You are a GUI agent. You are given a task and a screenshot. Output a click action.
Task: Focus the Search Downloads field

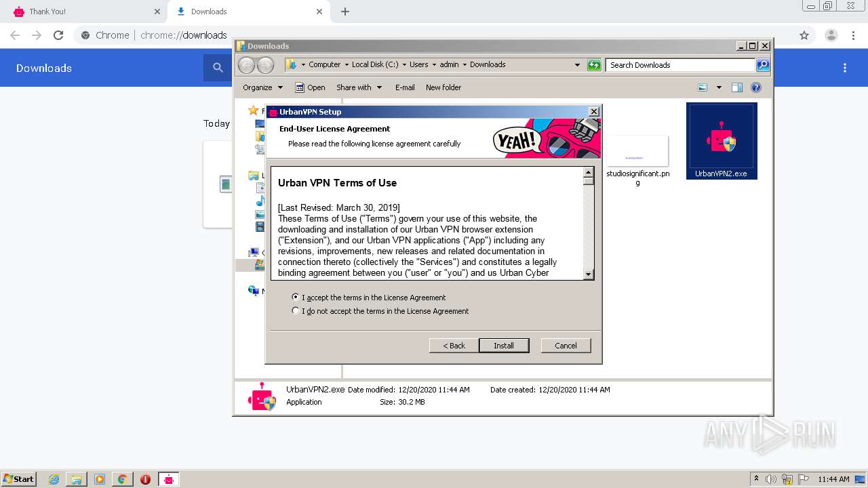680,65
